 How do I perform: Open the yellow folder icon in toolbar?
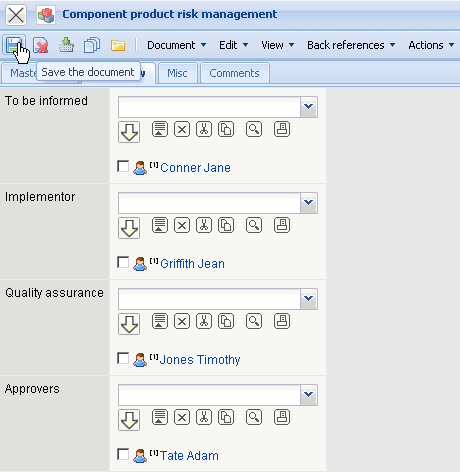pyautogui.click(x=118, y=45)
